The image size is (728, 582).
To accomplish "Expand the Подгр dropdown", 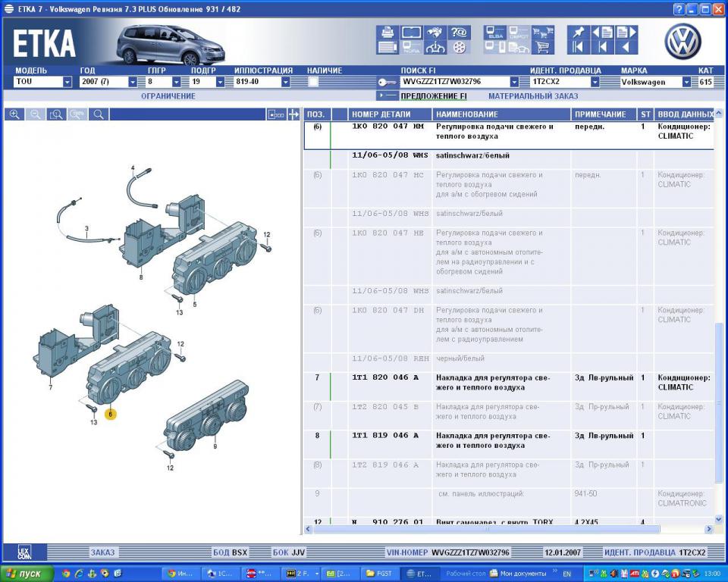I will click(220, 82).
